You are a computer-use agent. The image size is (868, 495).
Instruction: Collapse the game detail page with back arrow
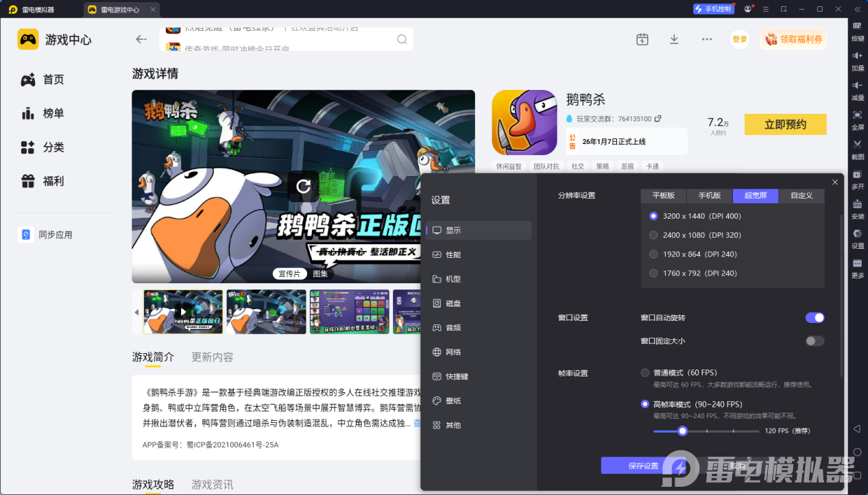(x=141, y=39)
